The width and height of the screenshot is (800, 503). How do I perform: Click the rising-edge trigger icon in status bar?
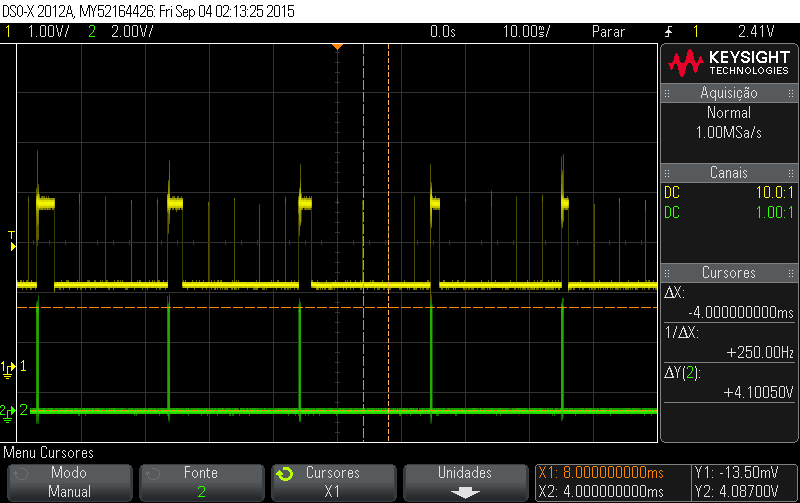pos(668,32)
